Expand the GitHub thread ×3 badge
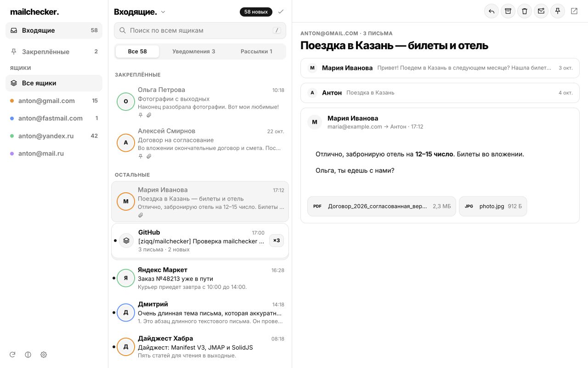The image size is (588, 368). point(277,240)
